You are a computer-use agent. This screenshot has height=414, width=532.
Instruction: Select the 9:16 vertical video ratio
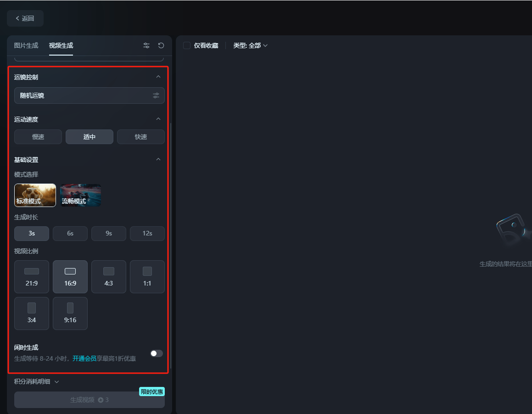(70, 313)
